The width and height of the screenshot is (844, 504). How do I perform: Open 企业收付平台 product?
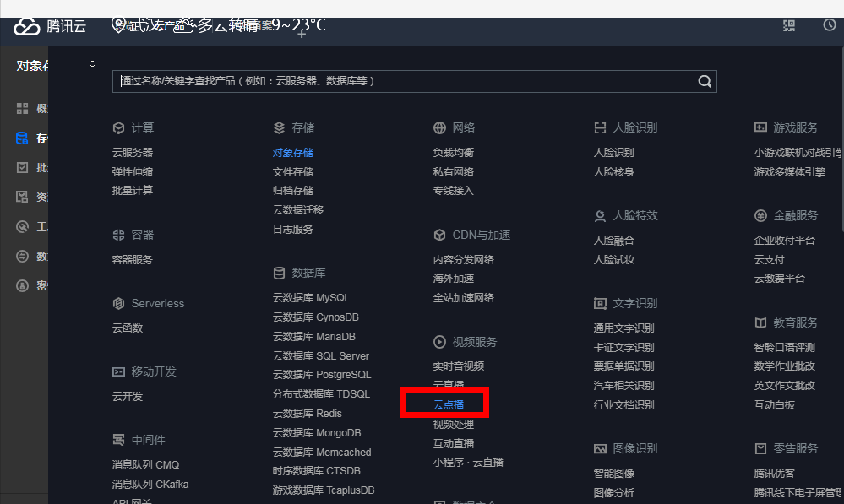pyautogui.click(x=784, y=241)
